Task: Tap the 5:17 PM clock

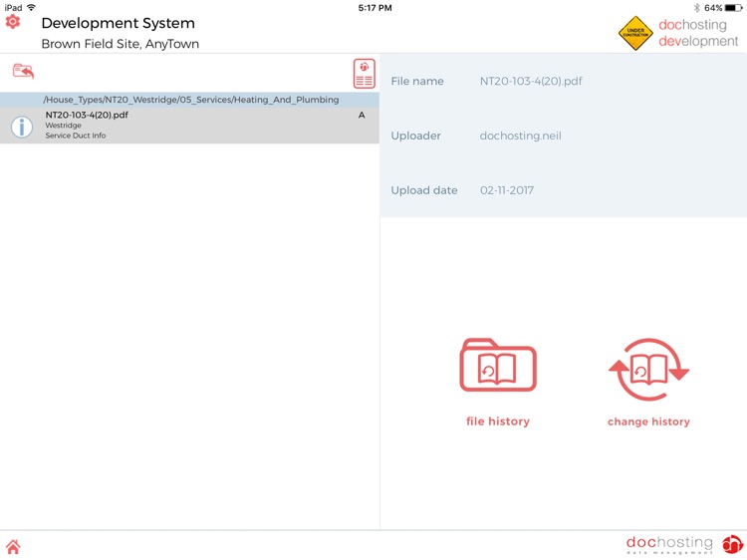Action: pyautogui.click(x=374, y=8)
